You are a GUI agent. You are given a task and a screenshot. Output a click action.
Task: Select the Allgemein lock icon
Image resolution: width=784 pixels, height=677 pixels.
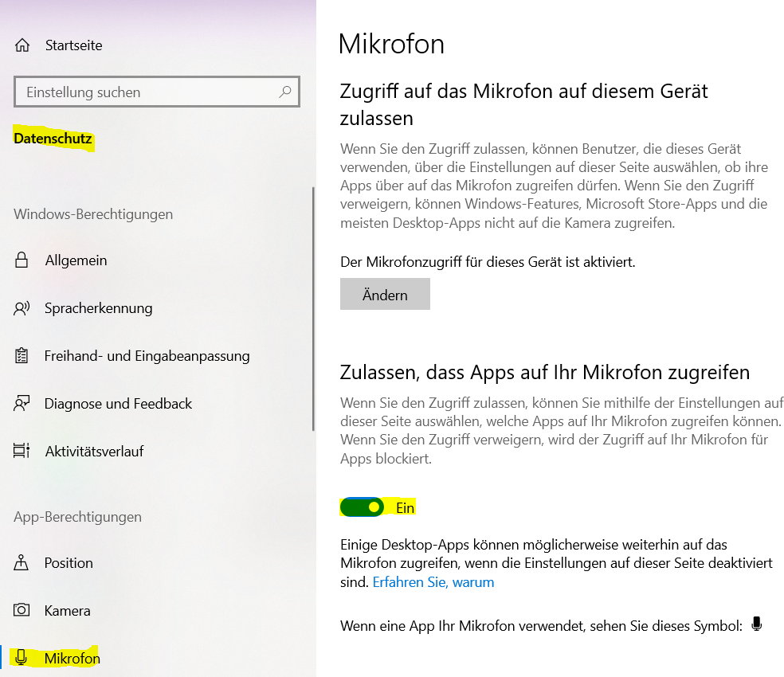click(x=22, y=260)
